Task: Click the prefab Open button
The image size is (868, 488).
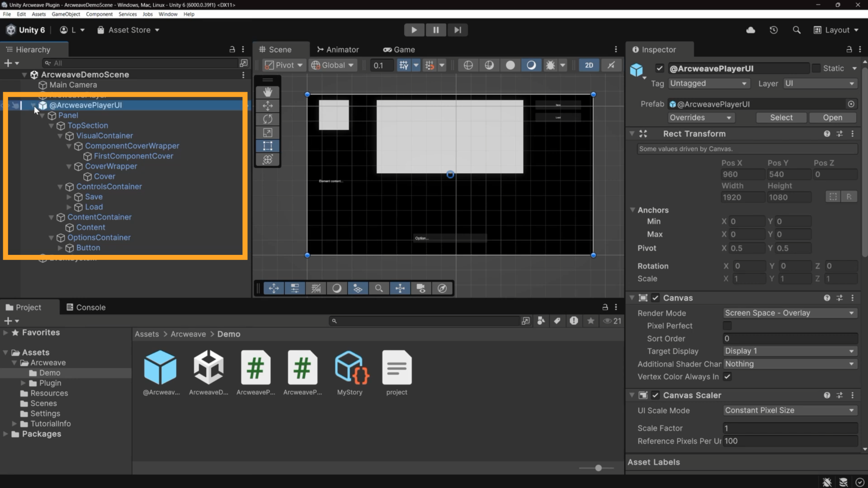Action: coord(832,117)
